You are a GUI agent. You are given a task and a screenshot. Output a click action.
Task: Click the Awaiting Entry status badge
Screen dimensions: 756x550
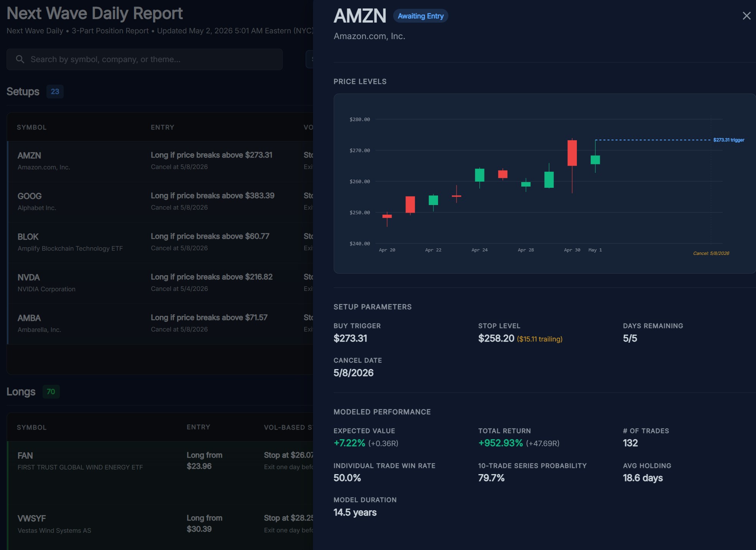tap(420, 16)
